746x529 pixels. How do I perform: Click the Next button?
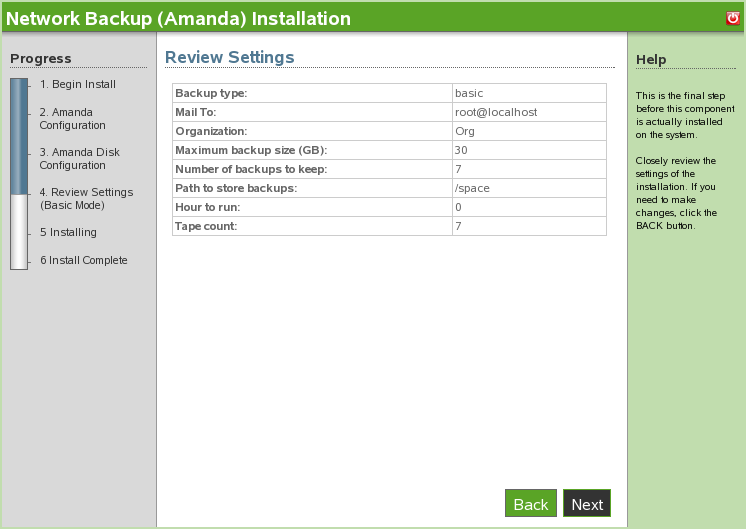pos(587,503)
